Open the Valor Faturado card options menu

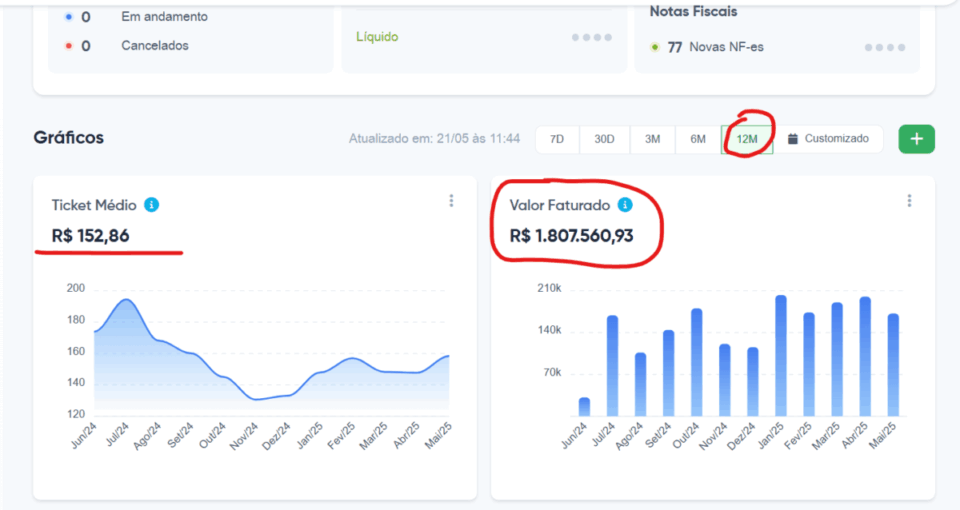pos(909,201)
